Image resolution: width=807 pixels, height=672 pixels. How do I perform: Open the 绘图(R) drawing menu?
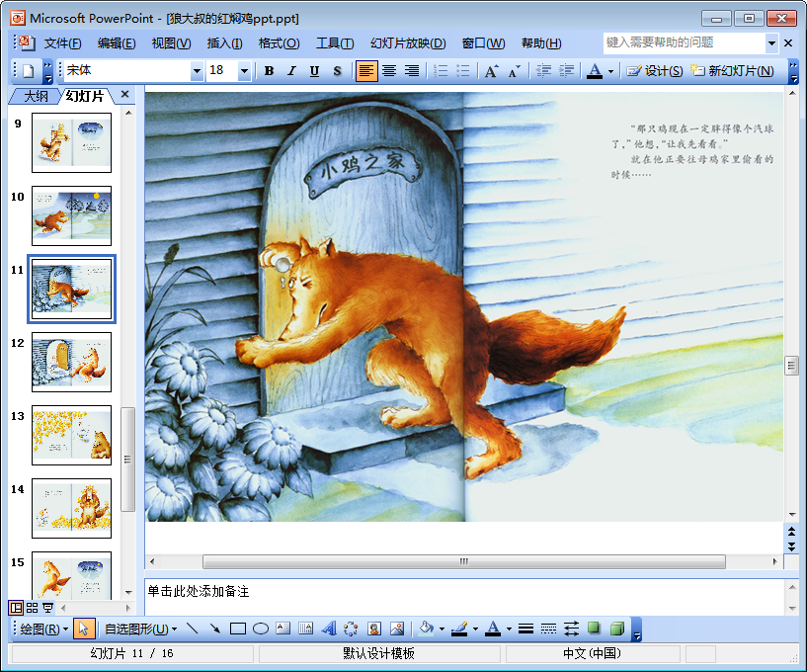pyautogui.click(x=43, y=630)
